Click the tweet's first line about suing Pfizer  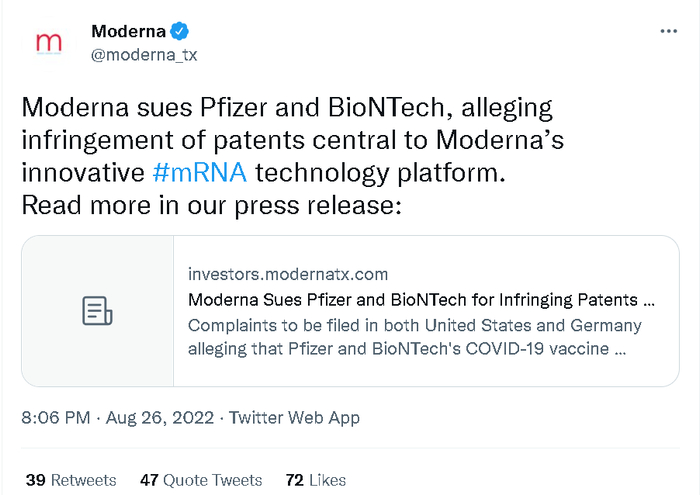(x=286, y=108)
